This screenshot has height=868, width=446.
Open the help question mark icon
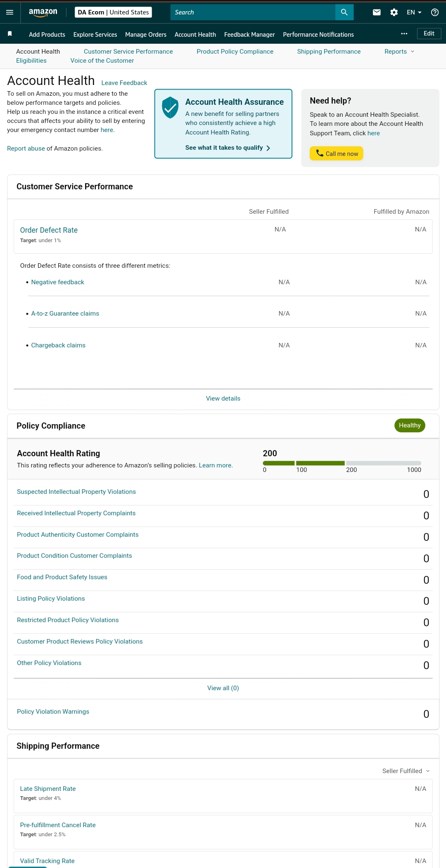(434, 12)
